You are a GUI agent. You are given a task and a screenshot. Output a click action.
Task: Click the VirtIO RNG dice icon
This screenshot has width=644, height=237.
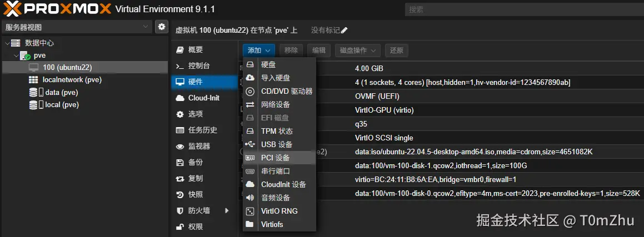pos(250,211)
